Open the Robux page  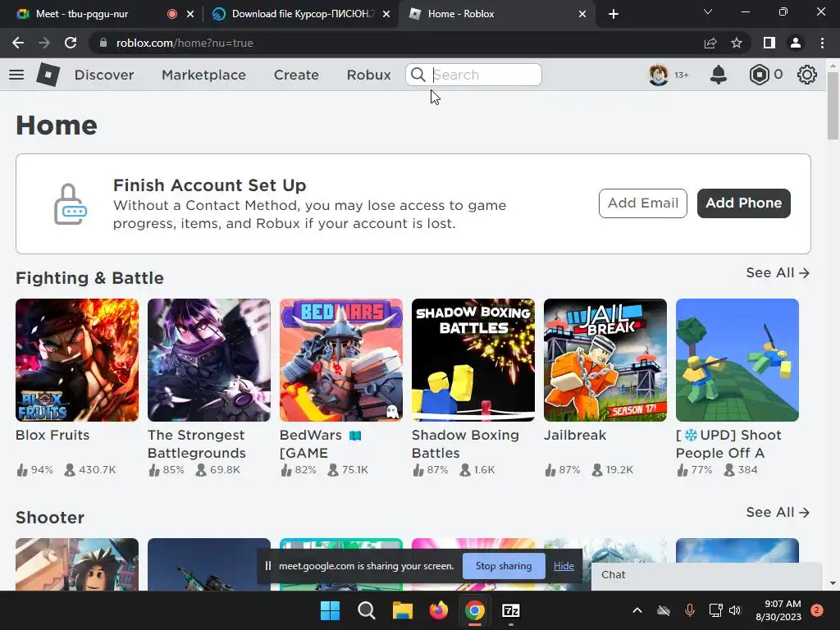coord(368,75)
